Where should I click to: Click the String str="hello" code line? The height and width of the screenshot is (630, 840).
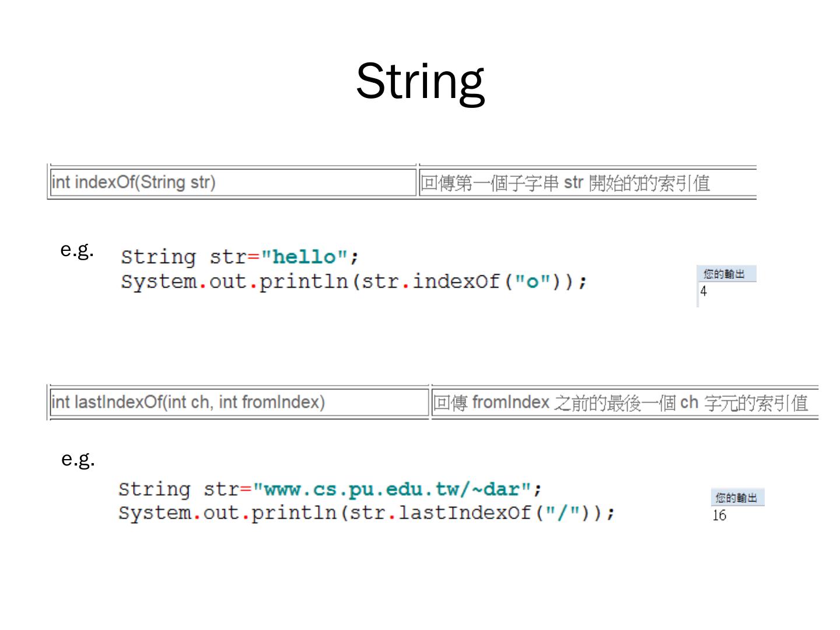click(239, 257)
